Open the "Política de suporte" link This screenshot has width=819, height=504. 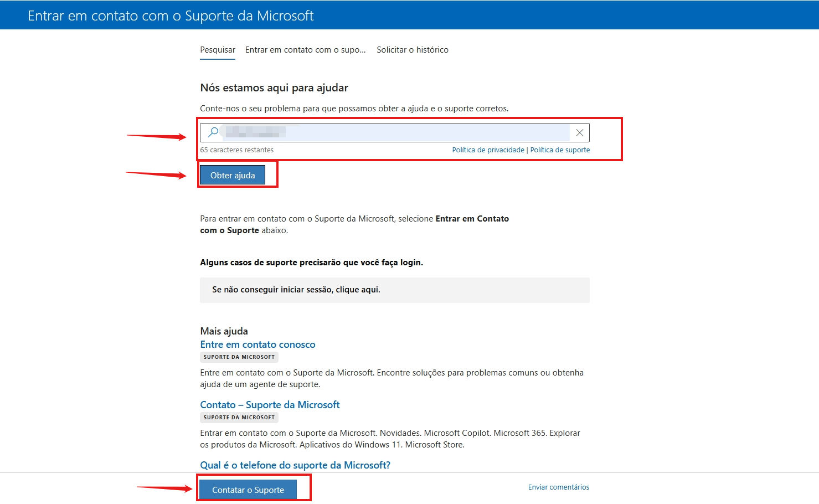point(560,150)
